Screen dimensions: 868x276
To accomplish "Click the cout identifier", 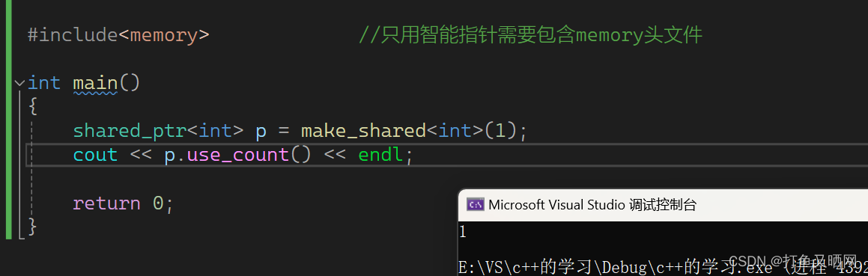I will (x=95, y=155).
